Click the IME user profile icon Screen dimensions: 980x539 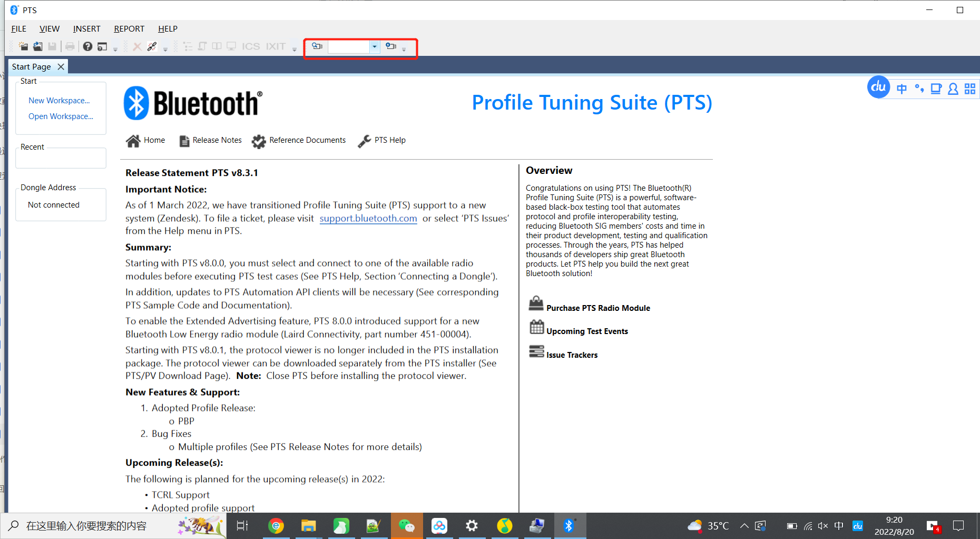tap(953, 89)
